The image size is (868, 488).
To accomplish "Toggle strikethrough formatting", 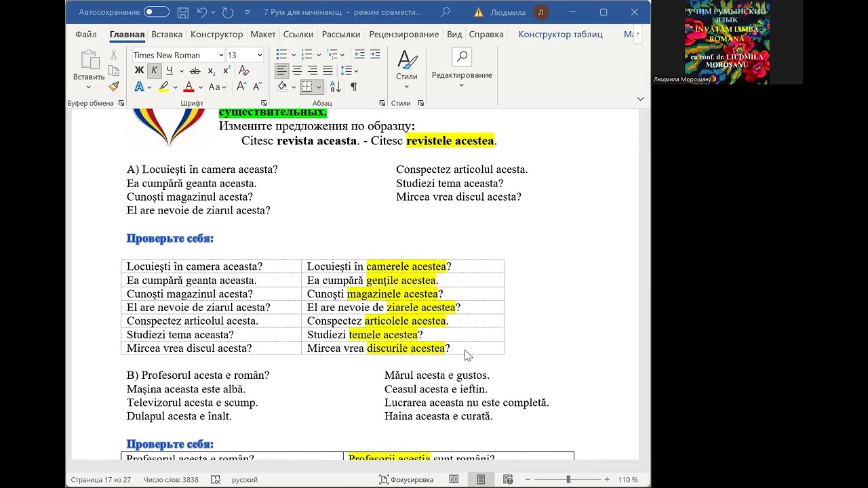I will [x=195, y=70].
